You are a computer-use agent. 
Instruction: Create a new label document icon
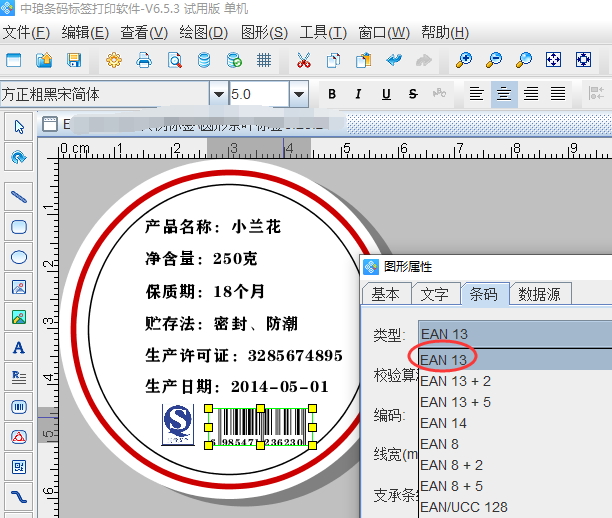click(x=14, y=61)
